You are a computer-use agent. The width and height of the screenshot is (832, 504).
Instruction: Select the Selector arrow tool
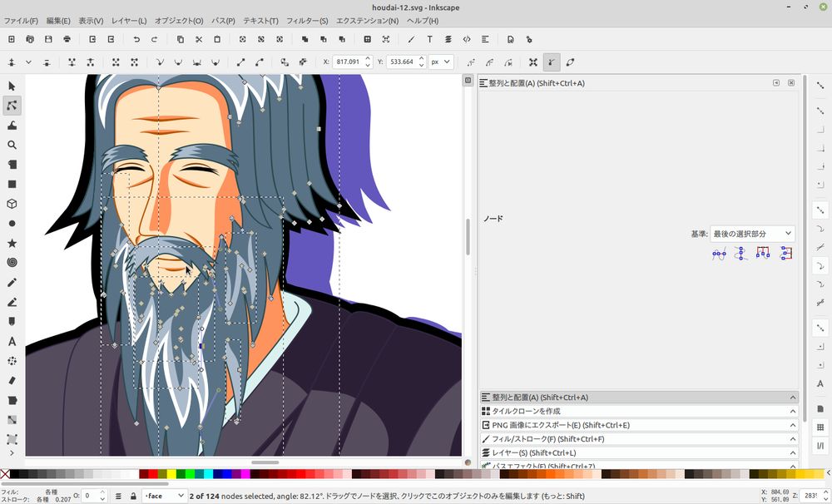coord(12,86)
